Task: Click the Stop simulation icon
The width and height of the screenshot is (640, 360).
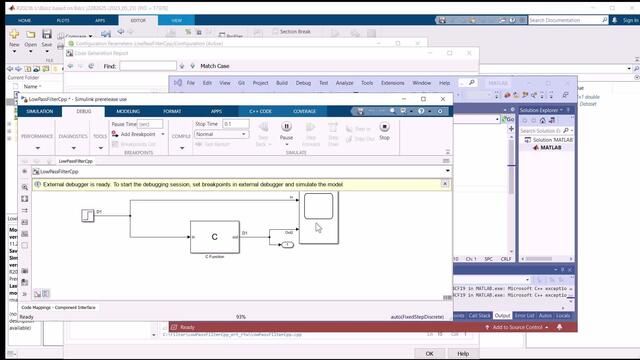Action: [x=384, y=127]
